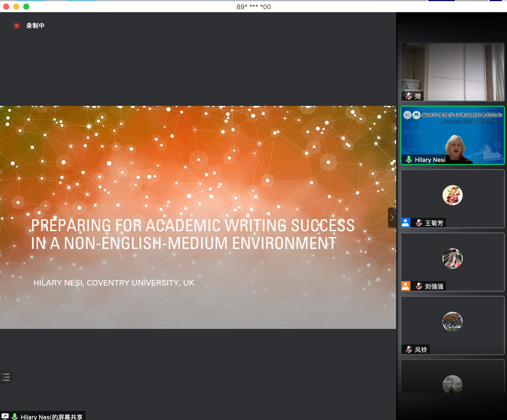The width and height of the screenshot is (507, 420).
Task: Open the list icon at bottom-left
Action: (6, 377)
